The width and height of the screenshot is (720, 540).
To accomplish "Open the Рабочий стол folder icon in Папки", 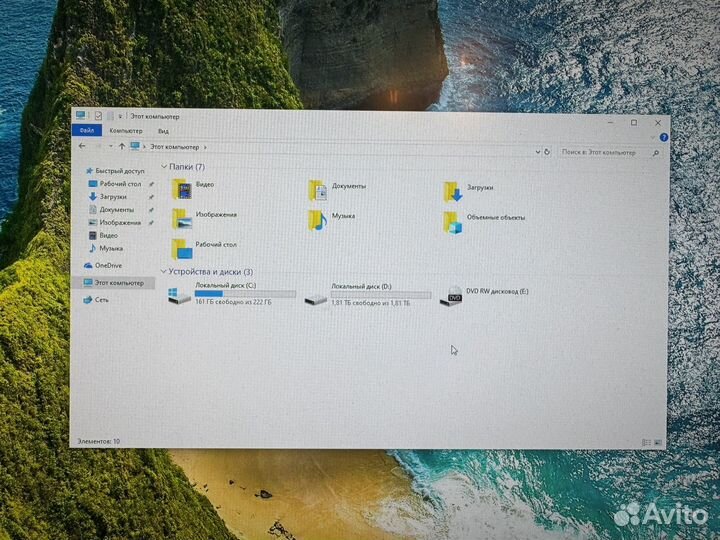I will click(x=182, y=249).
